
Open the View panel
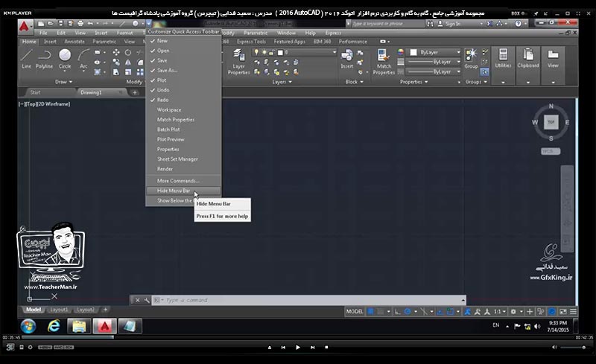[x=553, y=65]
